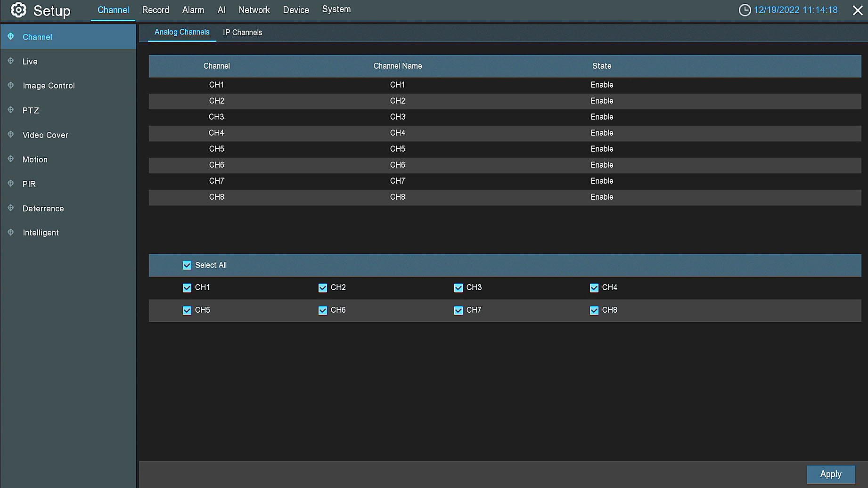This screenshot has width=868, height=488.
Task: Uncheck the CH4 checkbox
Action: pyautogui.click(x=594, y=288)
